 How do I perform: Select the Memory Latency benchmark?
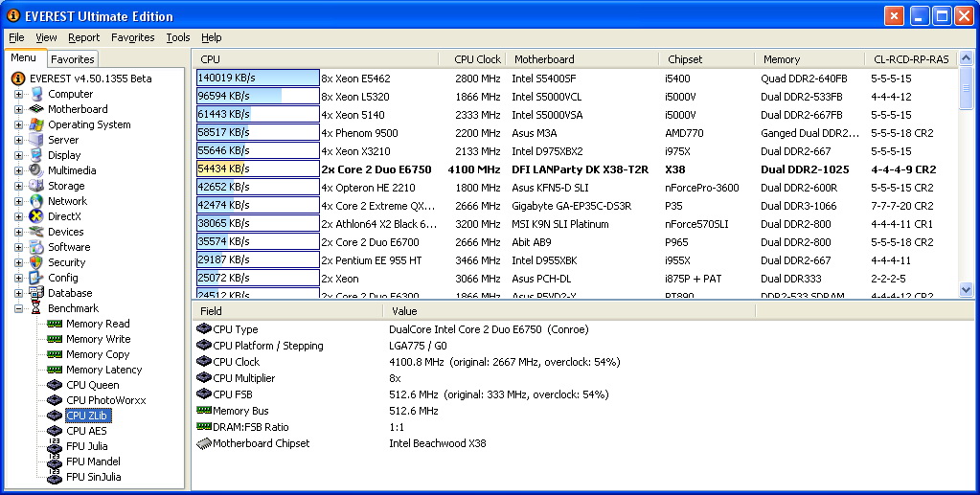coord(103,370)
